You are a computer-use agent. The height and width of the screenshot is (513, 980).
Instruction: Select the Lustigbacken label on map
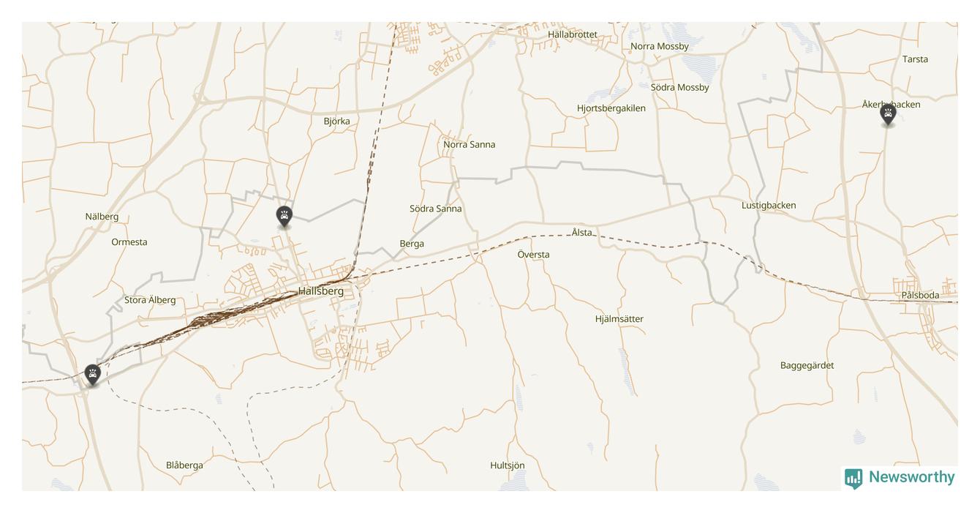point(769,206)
